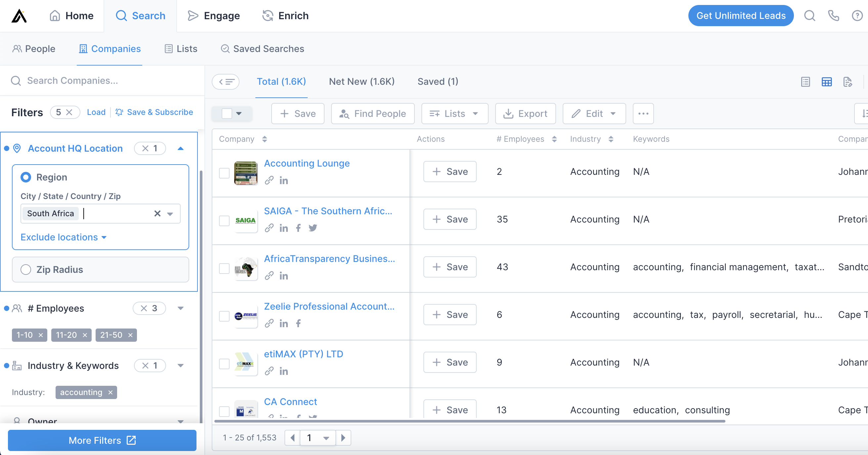This screenshot has height=455, width=868.
Task: Open the help question mark icon
Action: click(x=857, y=16)
